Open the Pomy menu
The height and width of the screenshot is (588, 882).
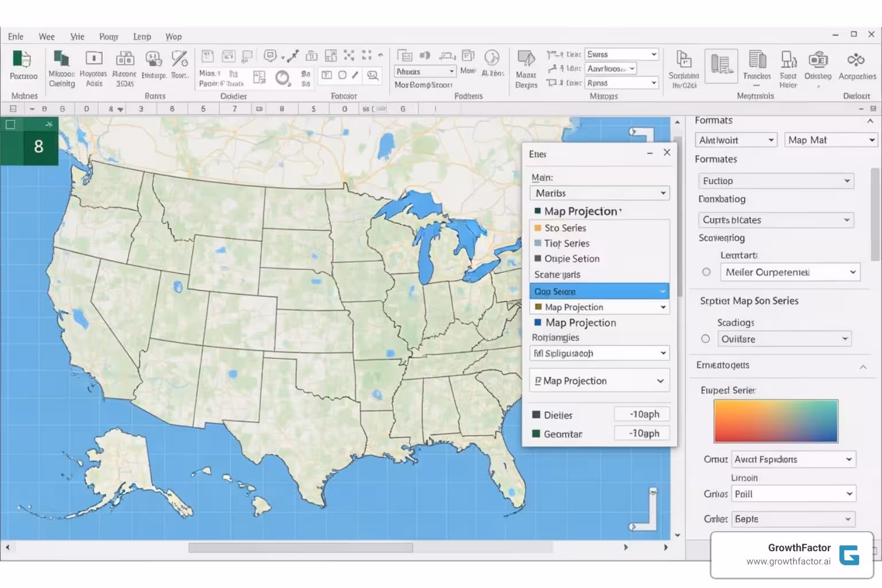click(109, 37)
